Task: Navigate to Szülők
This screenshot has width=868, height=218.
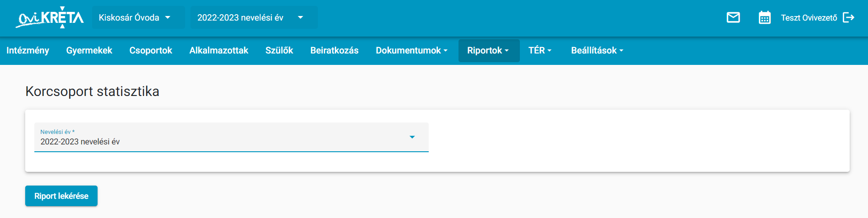Action: 279,50
